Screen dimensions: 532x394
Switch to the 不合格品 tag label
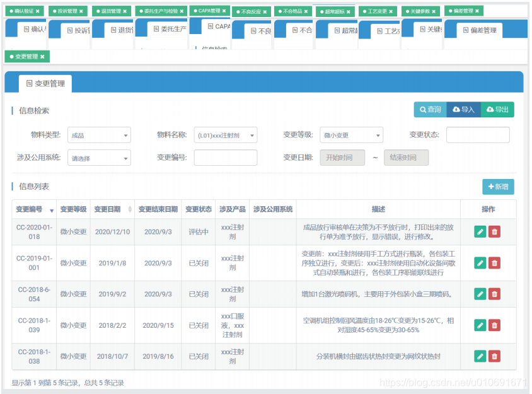coord(292,11)
